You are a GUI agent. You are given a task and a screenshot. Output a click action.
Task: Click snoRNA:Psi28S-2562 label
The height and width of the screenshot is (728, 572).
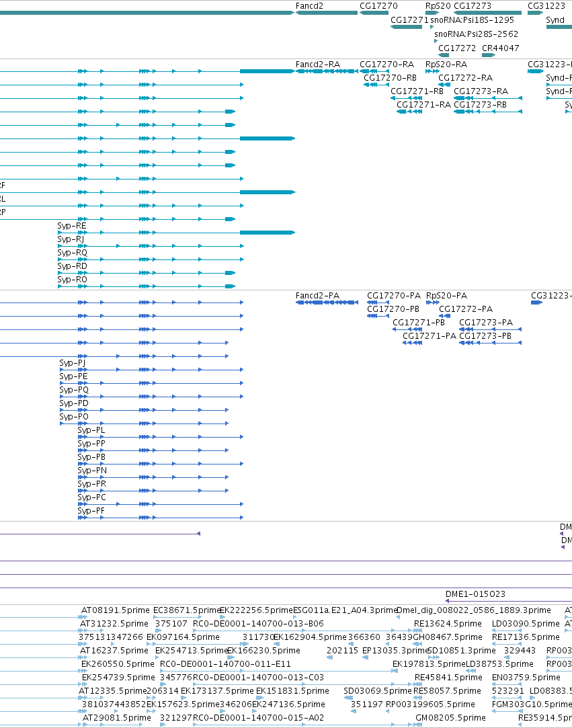pos(476,34)
